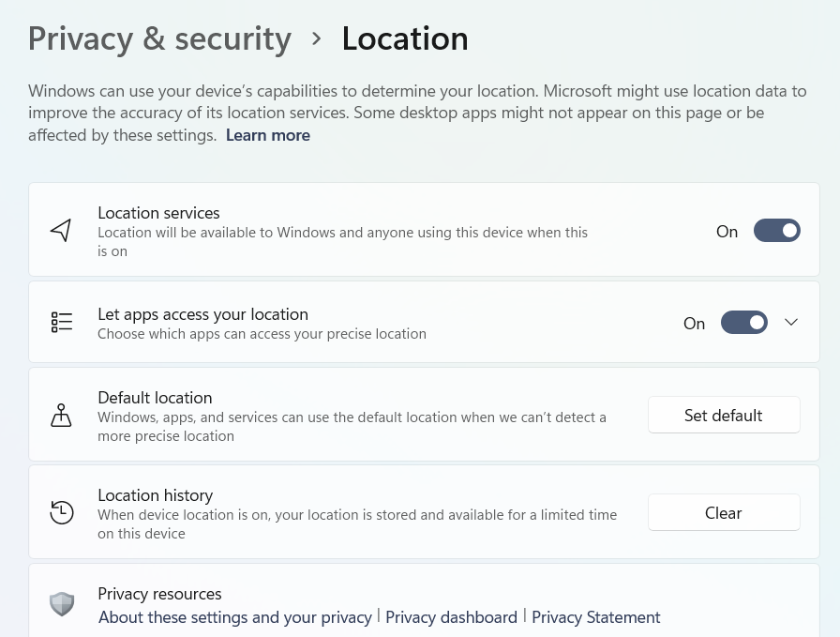Expand the app access chevron arrow
This screenshot has width=840, height=637.
pos(791,323)
